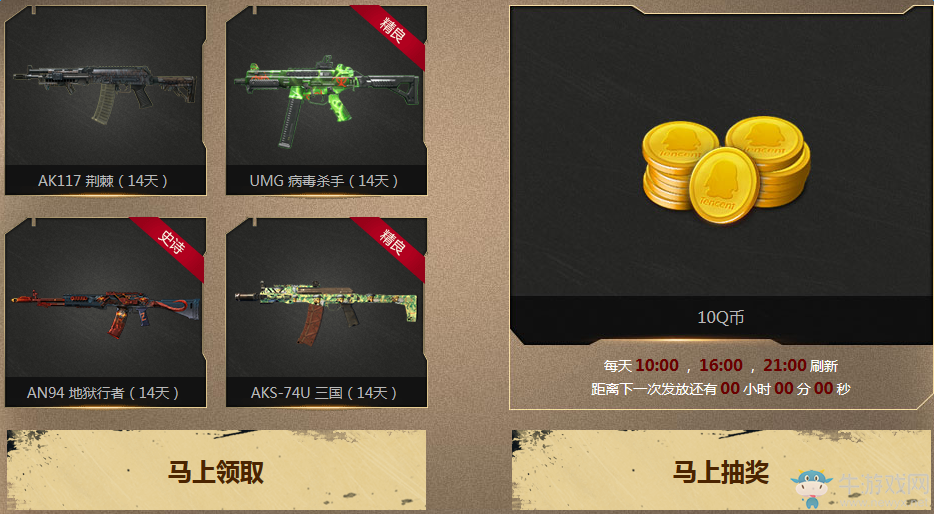The image size is (934, 514).
Task: Click the 马上抽奖 lottery button
Action: coord(721,471)
